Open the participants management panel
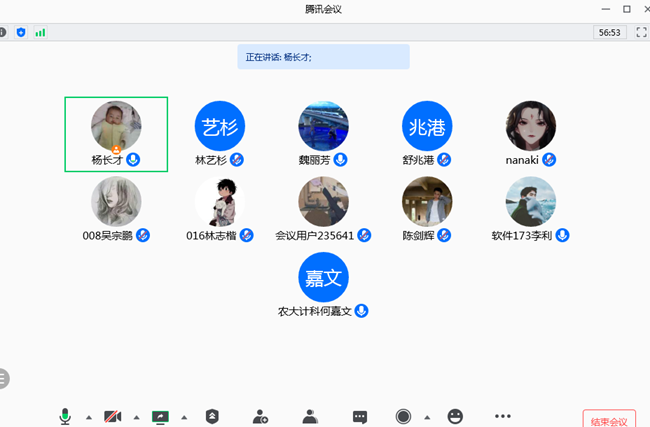Screen dimensions: 650x427 pos(310,416)
